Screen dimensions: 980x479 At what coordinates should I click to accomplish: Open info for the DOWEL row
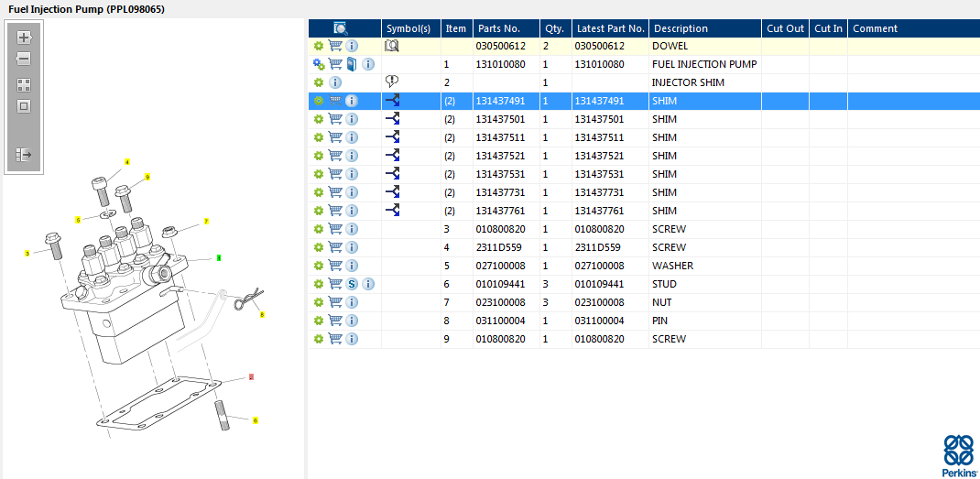click(x=352, y=46)
